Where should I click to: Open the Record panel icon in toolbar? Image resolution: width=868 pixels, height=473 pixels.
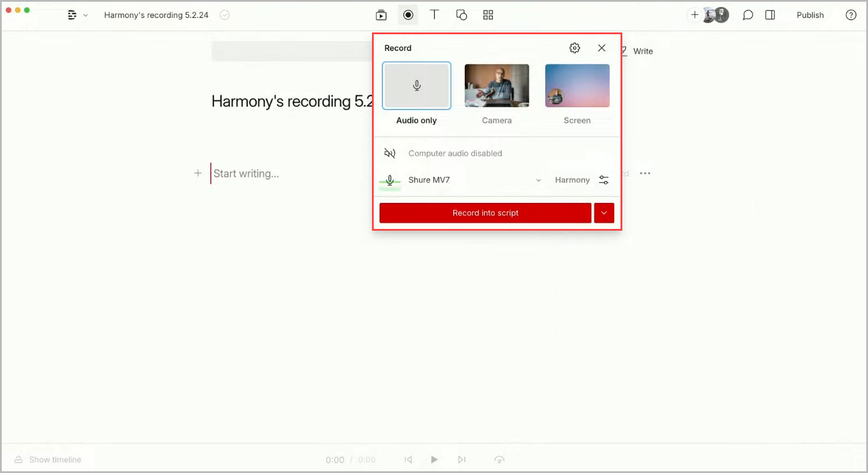408,15
